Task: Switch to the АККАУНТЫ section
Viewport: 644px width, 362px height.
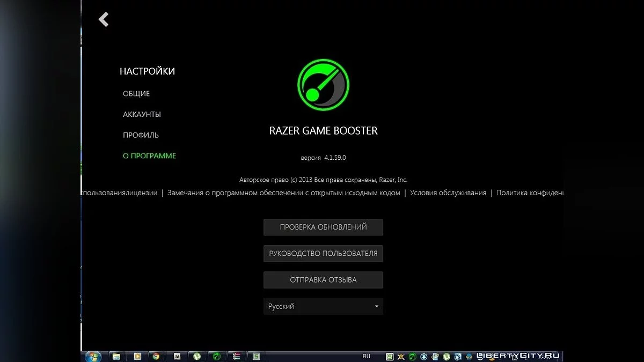Action: coord(141,114)
